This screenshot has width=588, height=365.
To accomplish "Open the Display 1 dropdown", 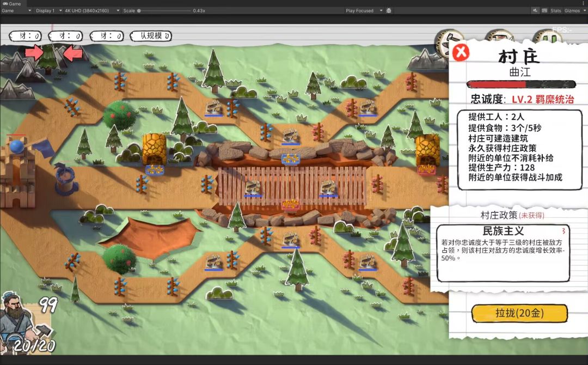I will coord(48,10).
